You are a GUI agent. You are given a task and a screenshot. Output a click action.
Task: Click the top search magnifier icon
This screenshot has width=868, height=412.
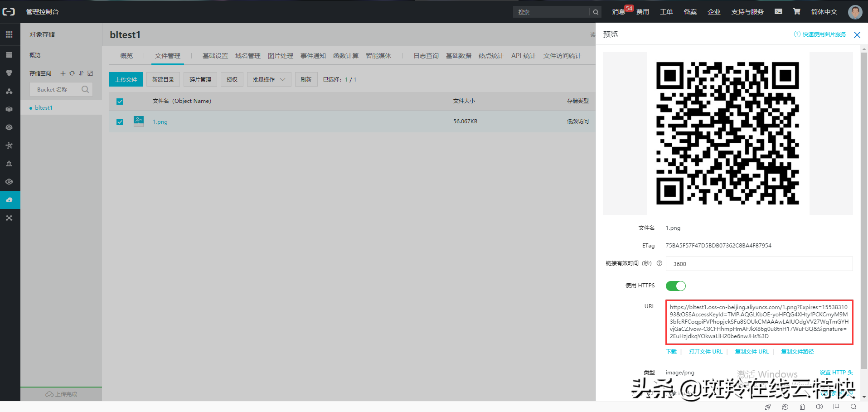coord(596,12)
